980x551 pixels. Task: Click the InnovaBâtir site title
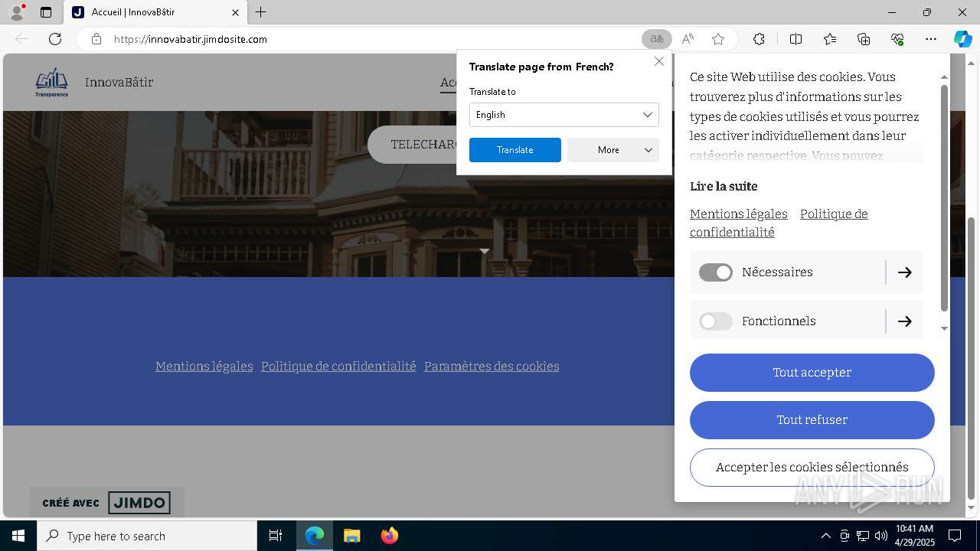(119, 82)
